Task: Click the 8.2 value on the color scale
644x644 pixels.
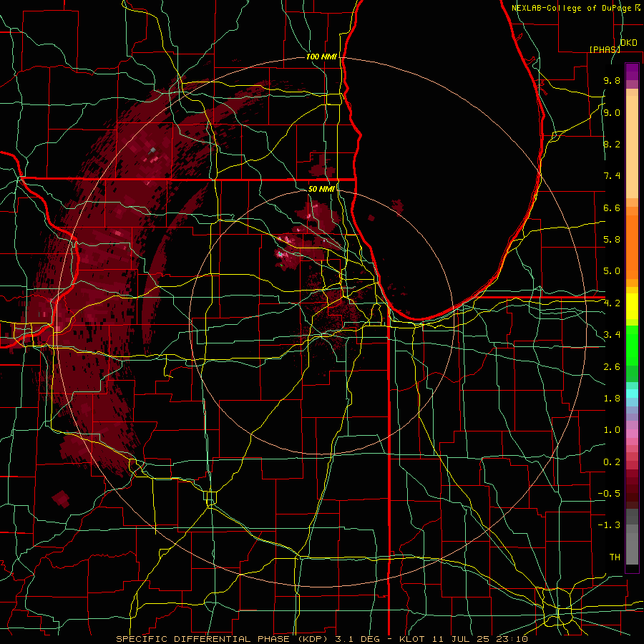Action: [612, 144]
